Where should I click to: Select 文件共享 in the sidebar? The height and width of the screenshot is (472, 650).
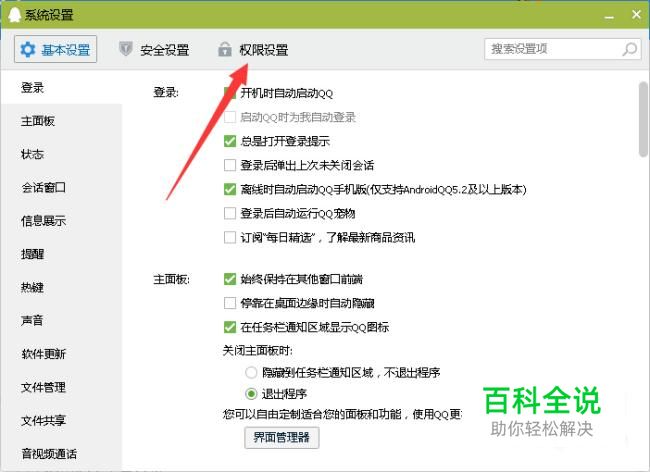[61, 421]
